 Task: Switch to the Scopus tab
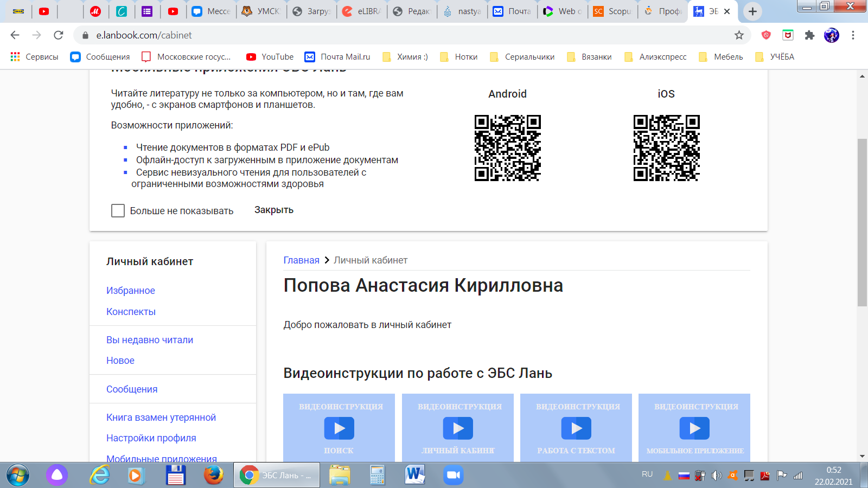pyautogui.click(x=612, y=11)
